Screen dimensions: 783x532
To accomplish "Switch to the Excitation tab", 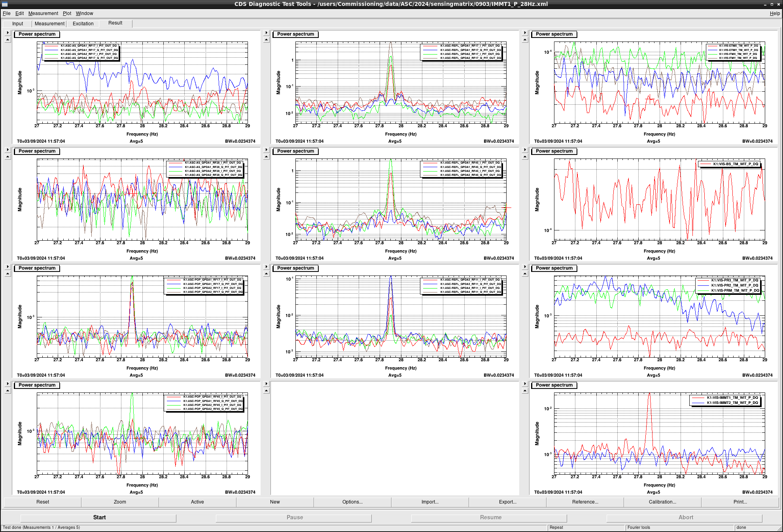I will click(83, 24).
